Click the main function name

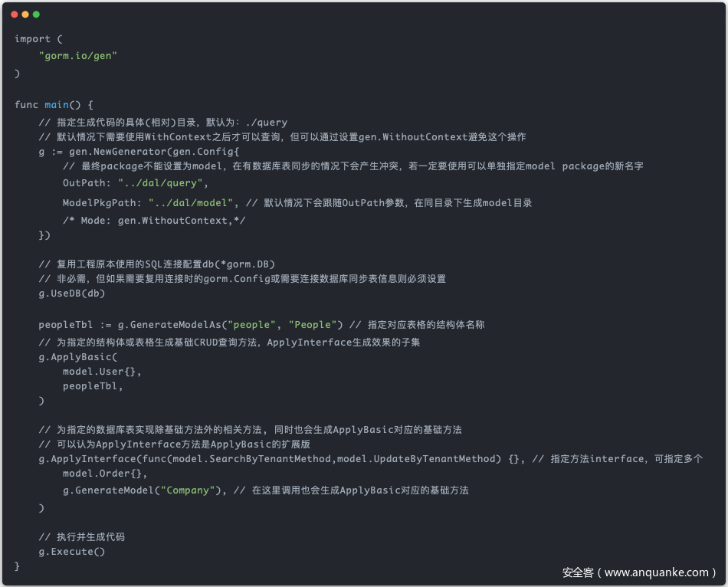[x=57, y=104]
